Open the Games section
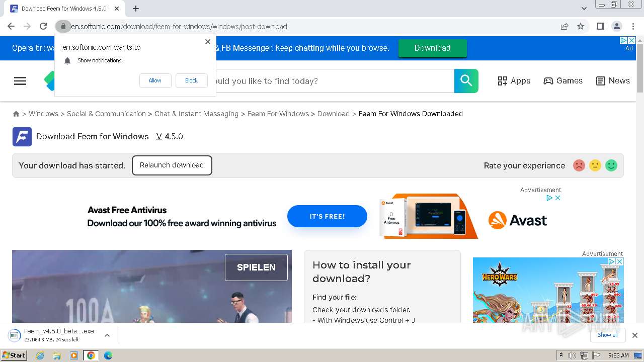Screen dimensions: 644x362 point(563,81)
